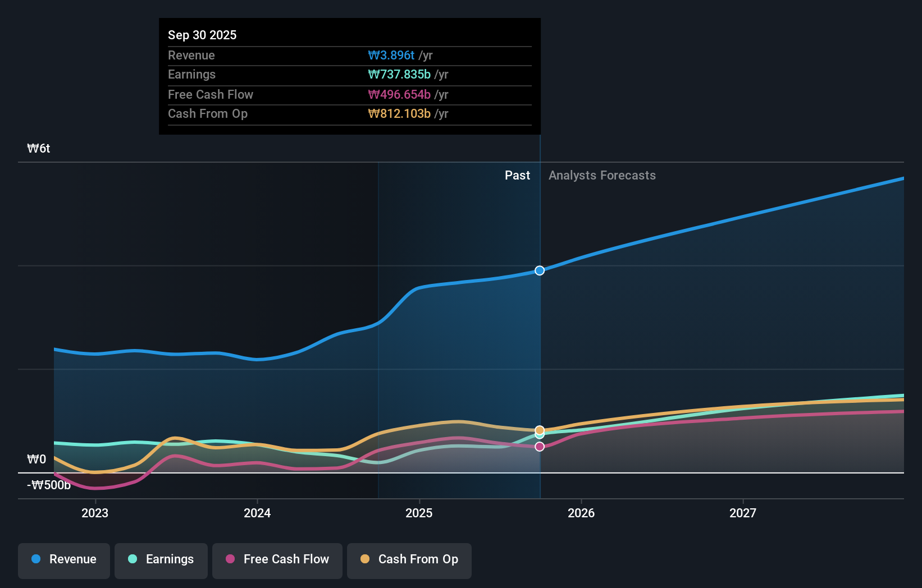Expand the Sep 30 2025 tooltip details
The image size is (922, 588).
click(x=349, y=76)
